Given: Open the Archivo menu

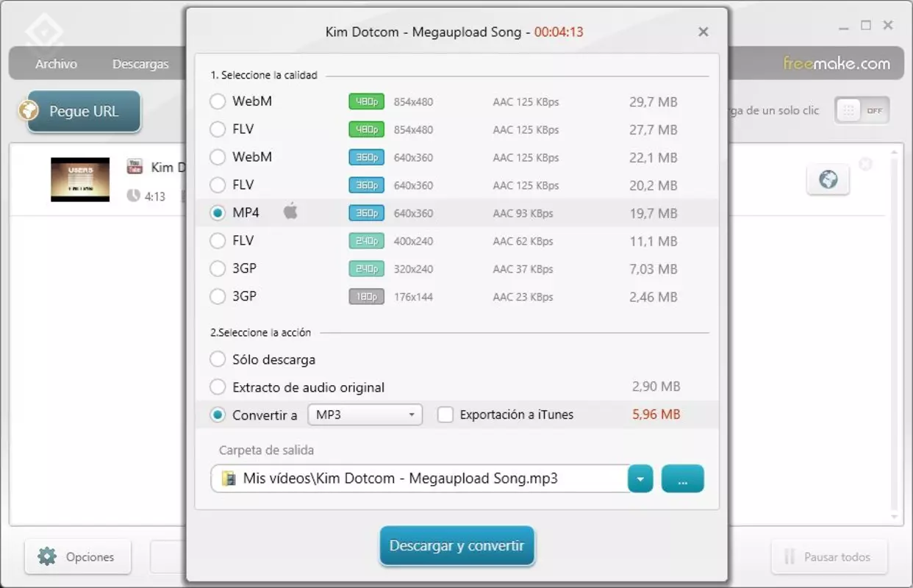Looking at the screenshot, I should [56, 64].
